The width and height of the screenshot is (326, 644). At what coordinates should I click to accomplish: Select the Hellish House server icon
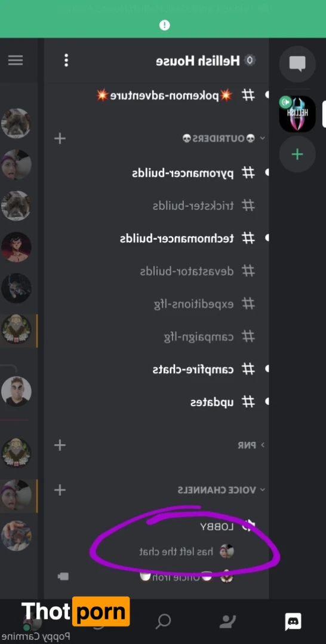click(297, 114)
